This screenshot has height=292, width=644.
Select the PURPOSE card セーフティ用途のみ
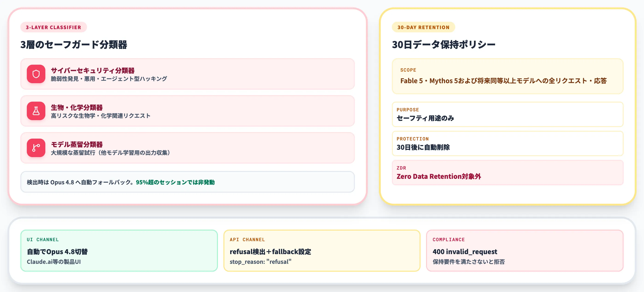508,114
